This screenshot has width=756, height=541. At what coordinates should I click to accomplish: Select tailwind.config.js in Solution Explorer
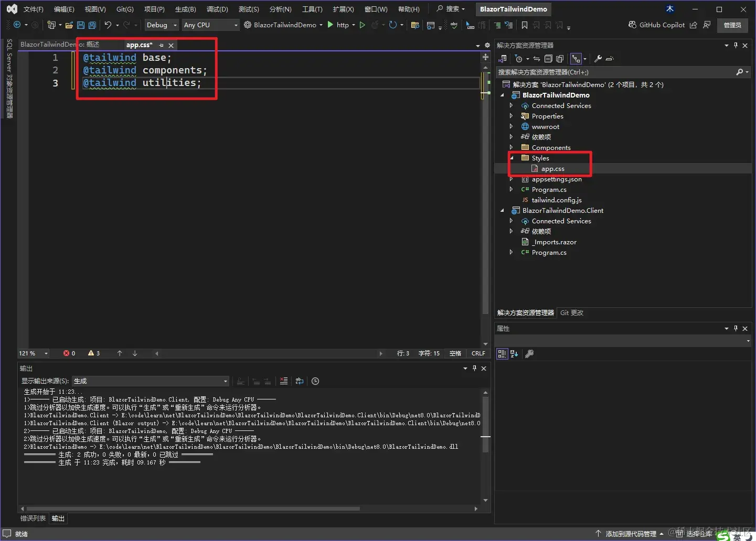[557, 200]
